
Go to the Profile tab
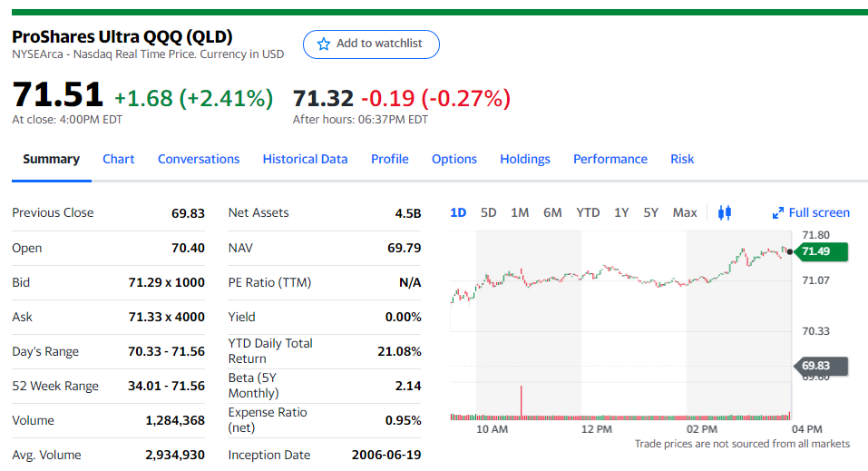click(390, 159)
